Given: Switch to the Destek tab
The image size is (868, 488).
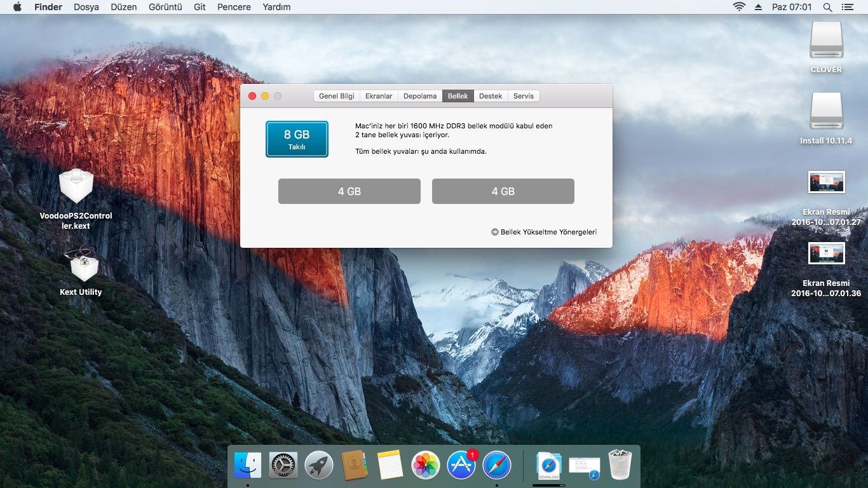Looking at the screenshot, I should 491,96.
